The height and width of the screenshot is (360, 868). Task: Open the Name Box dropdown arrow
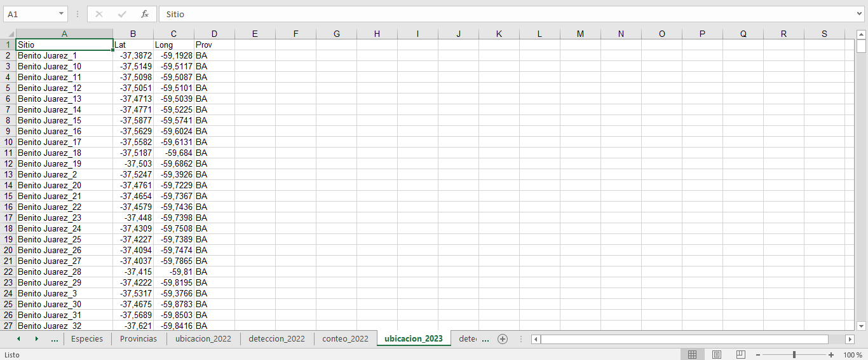click(62, 14)
